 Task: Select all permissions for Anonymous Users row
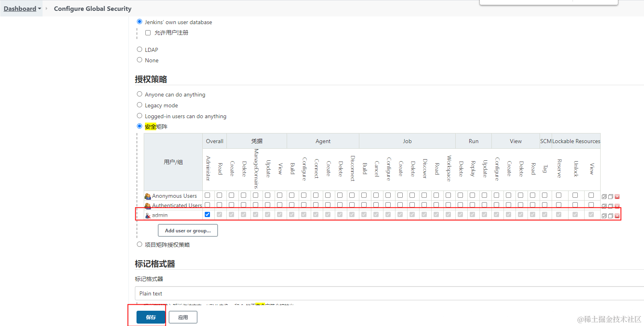coord(604,197)
